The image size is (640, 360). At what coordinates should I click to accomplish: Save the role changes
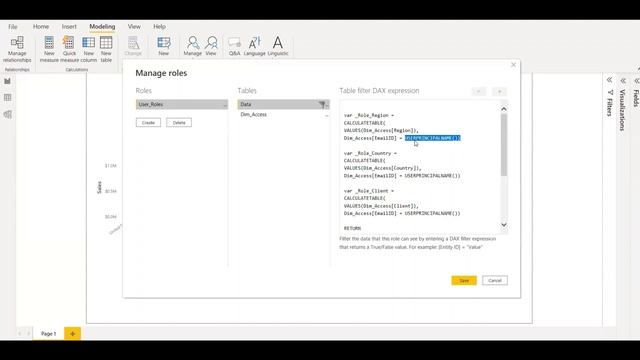tap(464, 280)
